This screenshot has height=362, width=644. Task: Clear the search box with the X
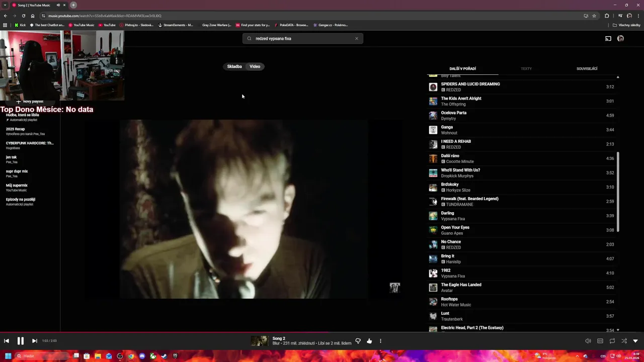357,39
